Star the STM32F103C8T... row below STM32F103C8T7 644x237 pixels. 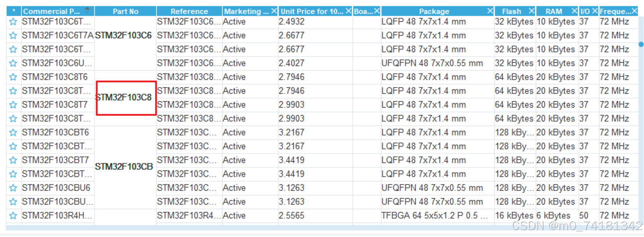(13, 119)
